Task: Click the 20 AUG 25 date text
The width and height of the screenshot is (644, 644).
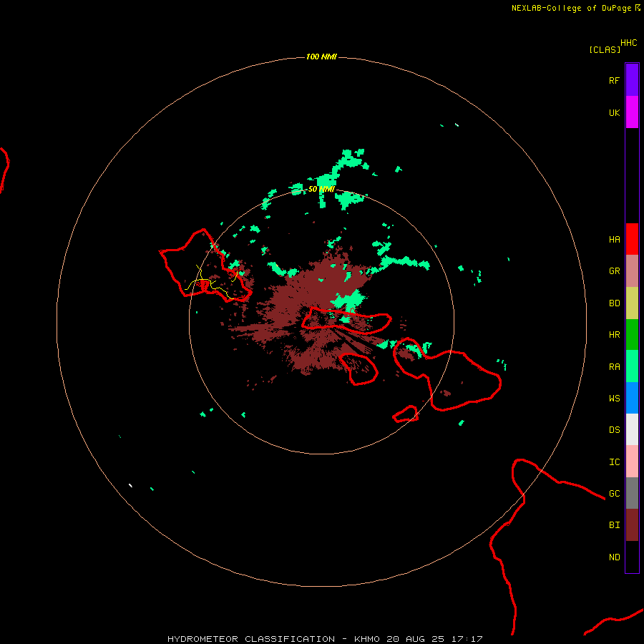Action: click(x=416, y=639)
